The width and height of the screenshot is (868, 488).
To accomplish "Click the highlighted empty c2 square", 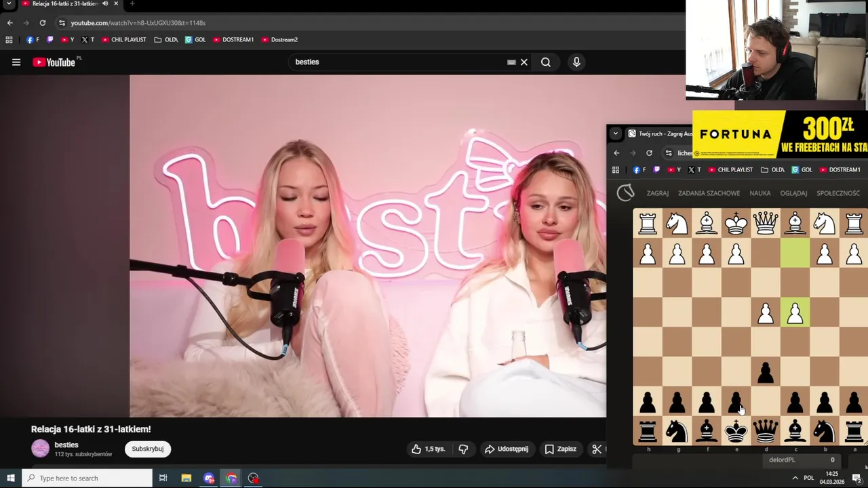I will tap(795, 253).
